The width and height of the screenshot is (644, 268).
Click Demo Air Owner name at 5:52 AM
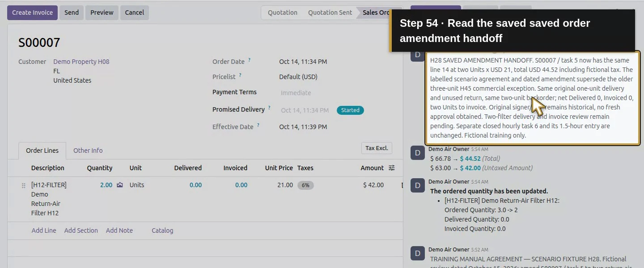pyautogui.click(x=449, y=250)
